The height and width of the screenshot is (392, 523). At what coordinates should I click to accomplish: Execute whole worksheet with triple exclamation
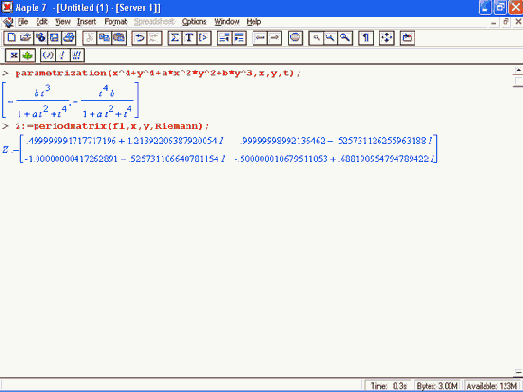[x=77, y=55]
